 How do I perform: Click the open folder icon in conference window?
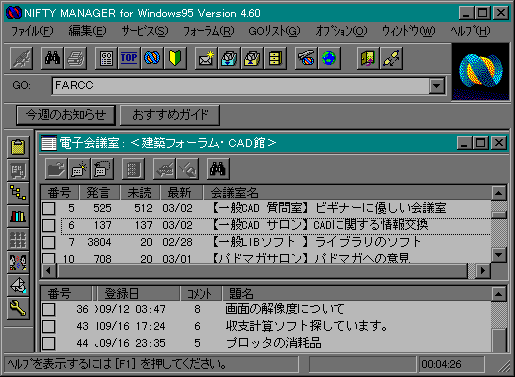point(56,169)
